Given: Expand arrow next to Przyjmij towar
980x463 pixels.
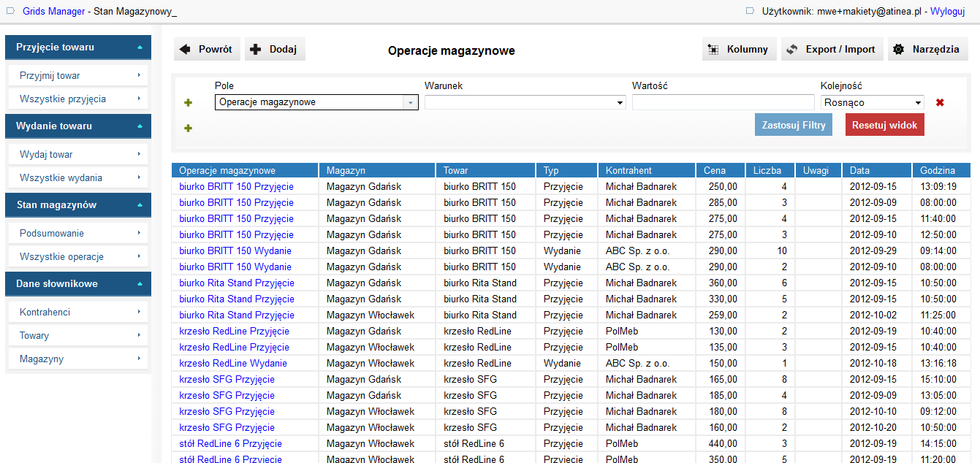Looking at the screenshot, I should pos(139,75).
